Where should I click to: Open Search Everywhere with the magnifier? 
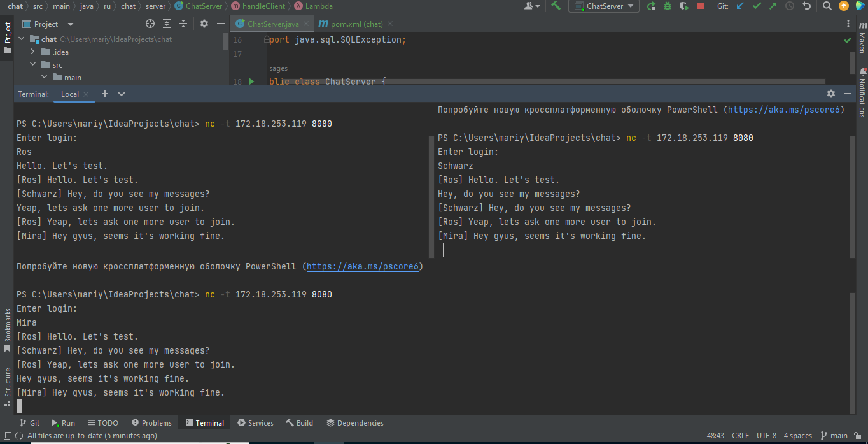point(827,6)
